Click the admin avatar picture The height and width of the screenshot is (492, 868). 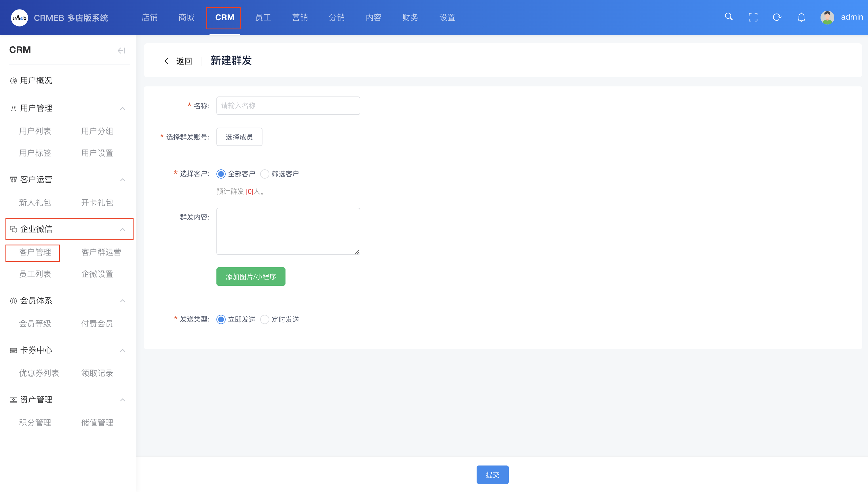coord(827,17)
